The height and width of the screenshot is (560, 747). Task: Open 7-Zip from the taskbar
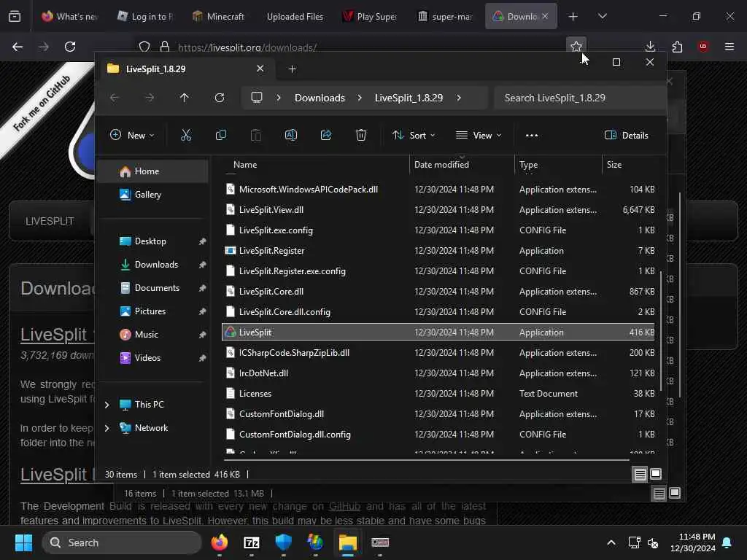click(x=252, y=542)
